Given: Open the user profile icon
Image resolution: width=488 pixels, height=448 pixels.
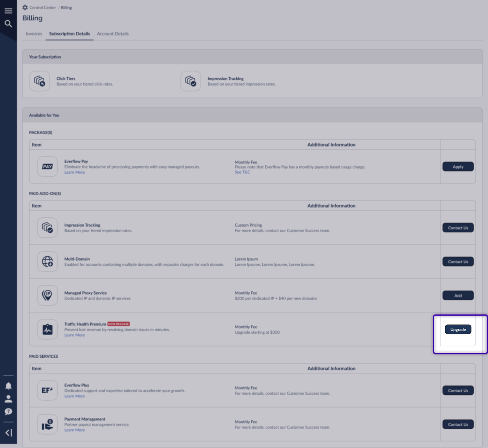Looking at the screenshot, I should 8,399.
